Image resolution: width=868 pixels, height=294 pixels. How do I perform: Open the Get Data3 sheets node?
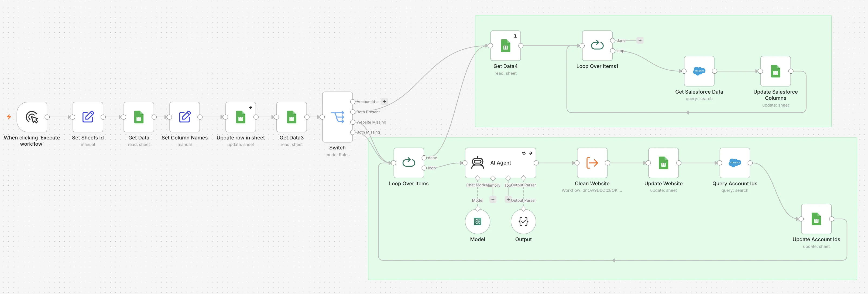291,117
